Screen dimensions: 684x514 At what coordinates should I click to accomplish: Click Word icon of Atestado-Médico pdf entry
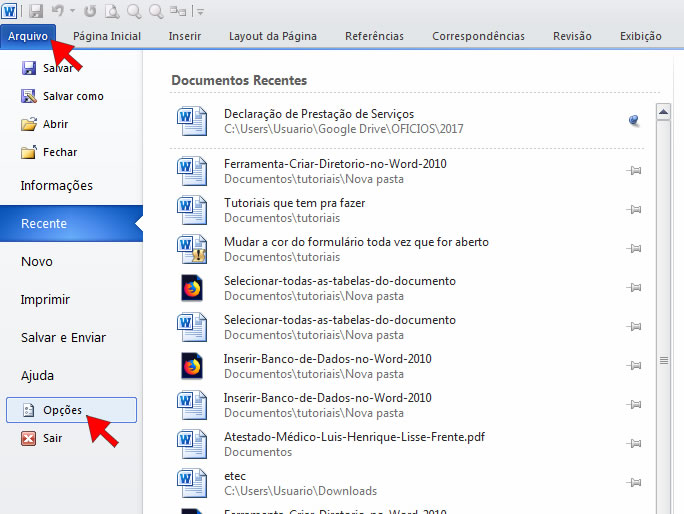tap(192, 444)
